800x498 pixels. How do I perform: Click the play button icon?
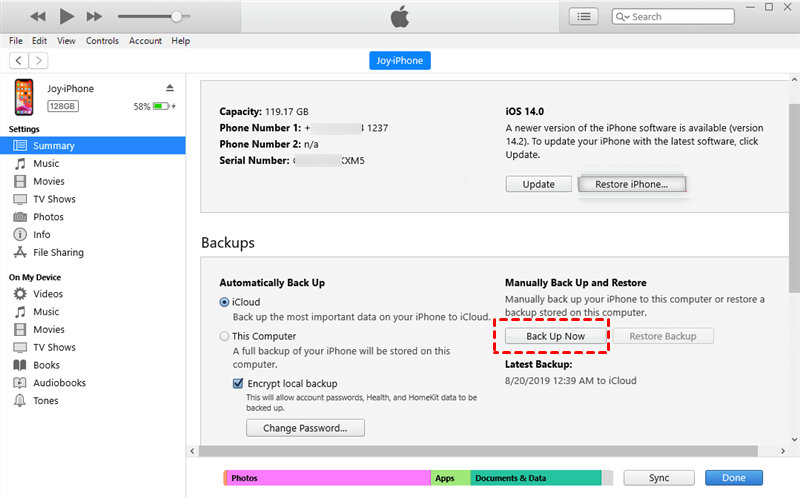coord(66,16)
